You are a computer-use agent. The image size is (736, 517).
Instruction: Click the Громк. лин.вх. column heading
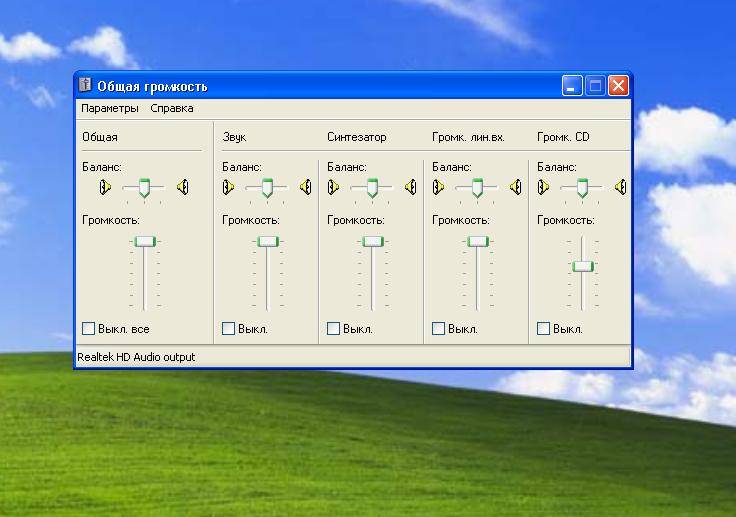pos(468,137)
